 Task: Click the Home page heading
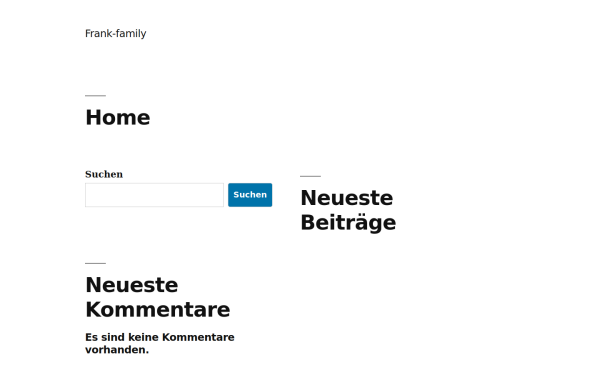coord(118,117)
